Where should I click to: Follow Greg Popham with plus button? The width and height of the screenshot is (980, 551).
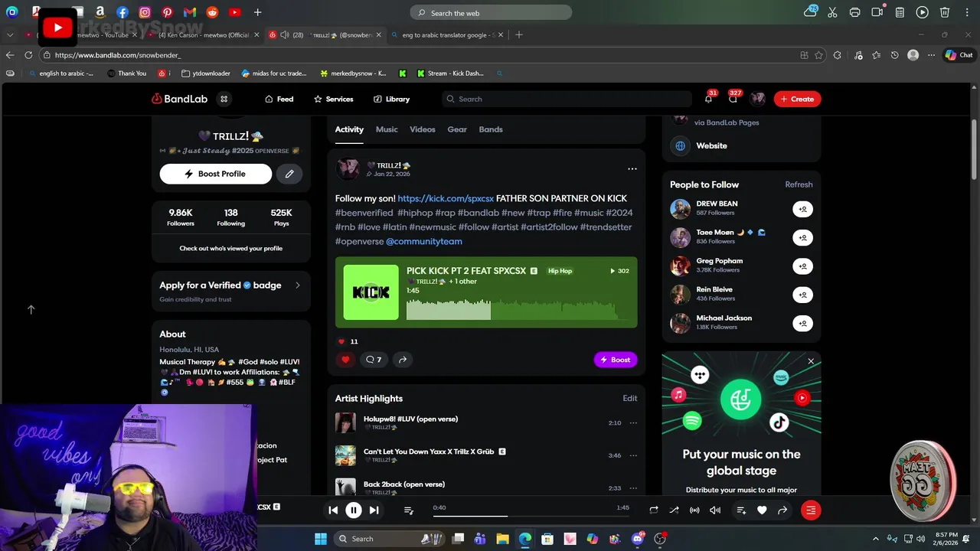pyautogui.click(x=802, y=266)
